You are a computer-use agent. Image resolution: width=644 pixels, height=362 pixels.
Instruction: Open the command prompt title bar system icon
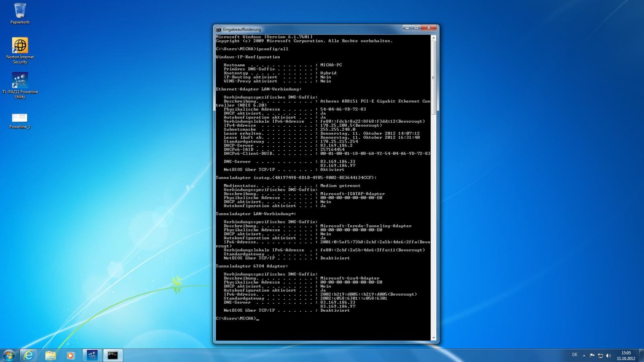(219, 30)
